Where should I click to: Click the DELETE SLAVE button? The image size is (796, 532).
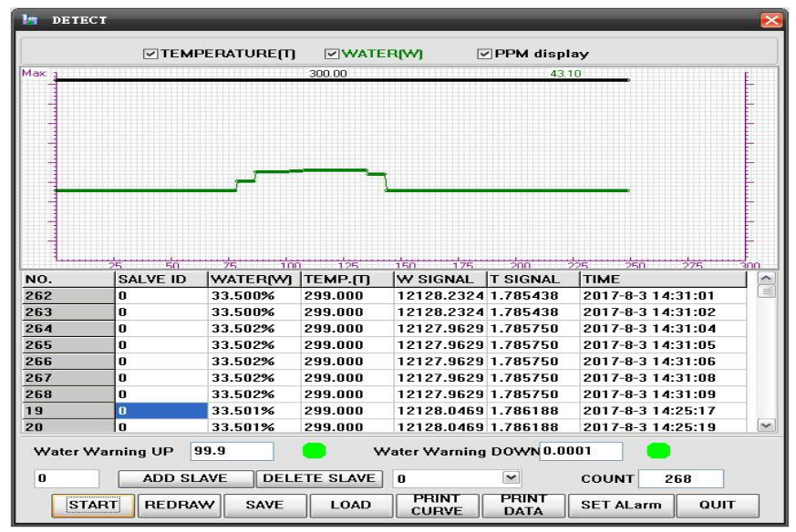(x=319, y=477)
